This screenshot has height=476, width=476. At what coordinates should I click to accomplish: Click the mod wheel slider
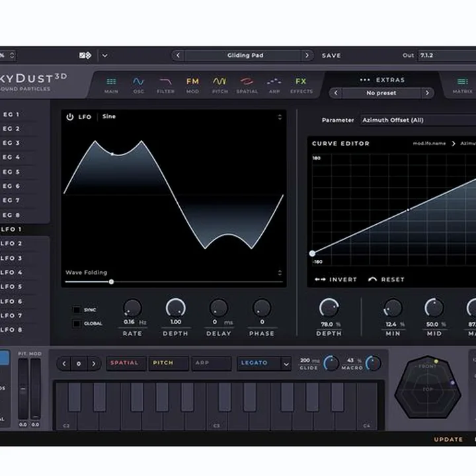35,389
